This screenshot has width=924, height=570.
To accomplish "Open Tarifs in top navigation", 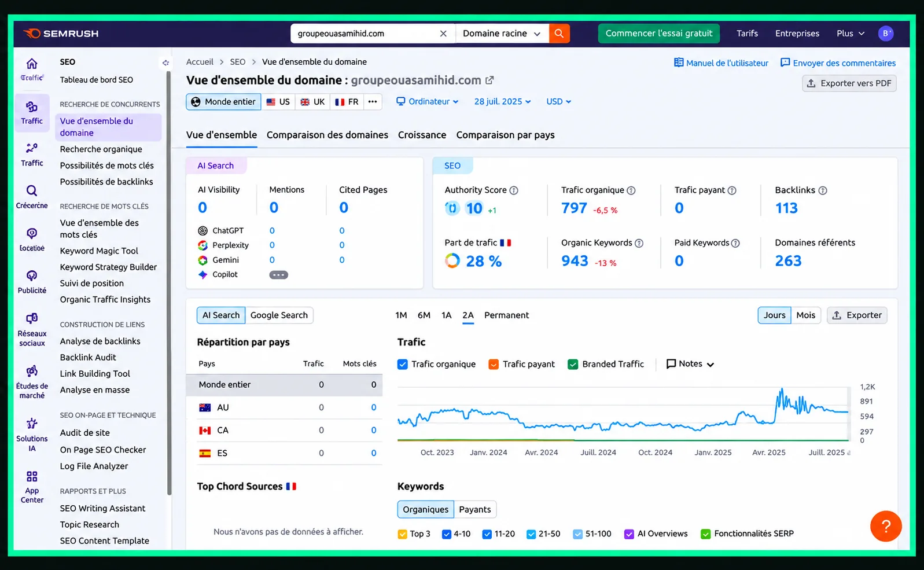I will click(747, 34).
